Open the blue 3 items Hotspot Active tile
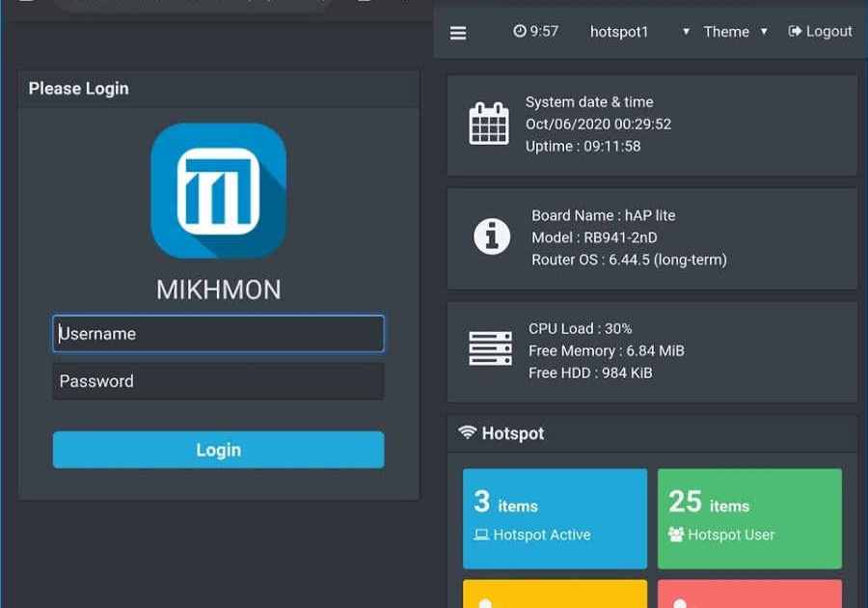Viewport: 868px width, 608px height. click(555, 518)
